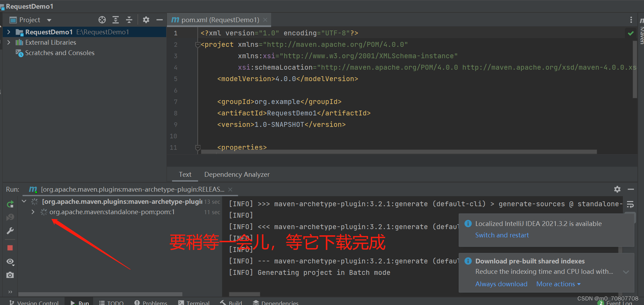Viewport: 644px width, 305px height.
Task: Close the maven-archetype-plugin run tab
Action: click(x=230, y=189)
